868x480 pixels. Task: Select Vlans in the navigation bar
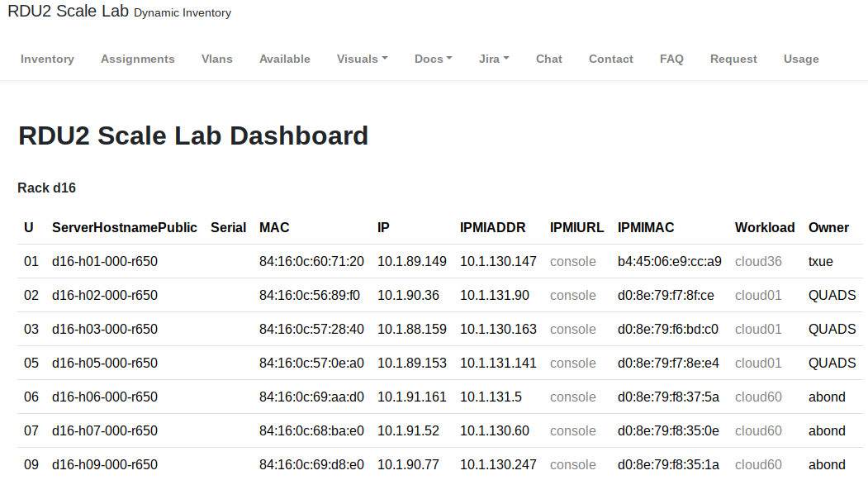(x=217, y=59)
